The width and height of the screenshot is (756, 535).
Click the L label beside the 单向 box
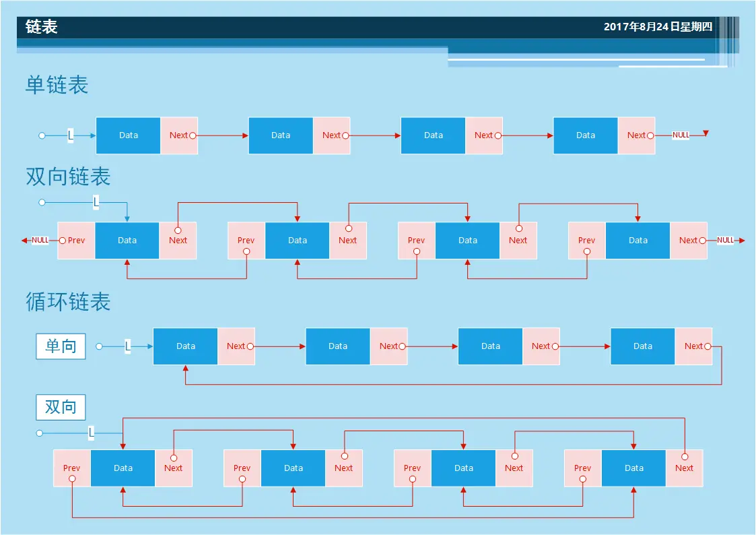128,346
